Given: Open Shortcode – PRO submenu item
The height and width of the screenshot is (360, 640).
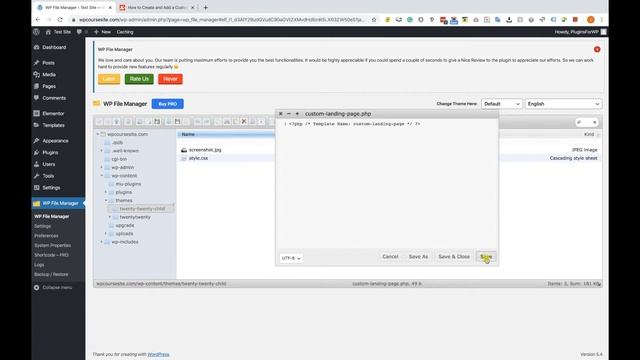Looking at the screenshot, I should coord(51,255).
